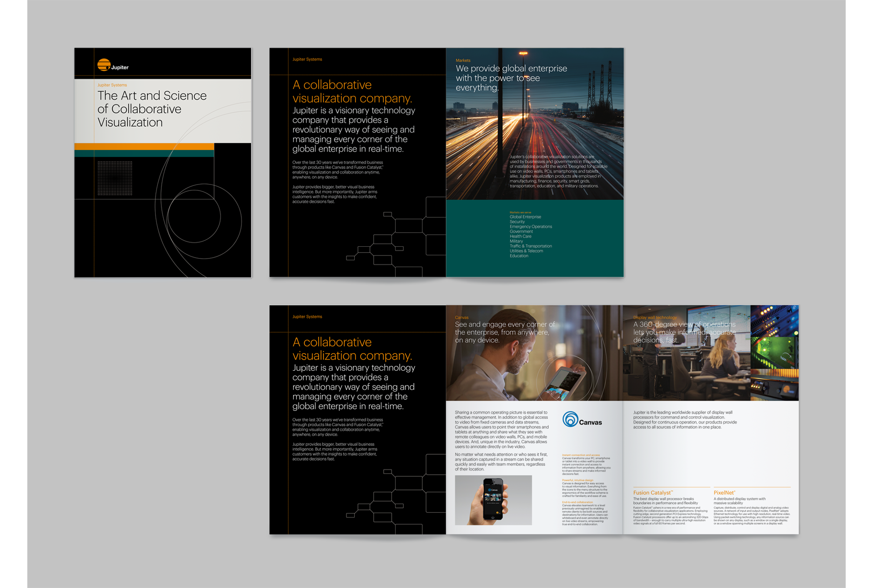Image resolution: width=873 pixels, height=588 pixels.
Task: Click the paragraph starting 'Jupiter's collaborative visualization solutions'
Action: [x=558, y=171]
